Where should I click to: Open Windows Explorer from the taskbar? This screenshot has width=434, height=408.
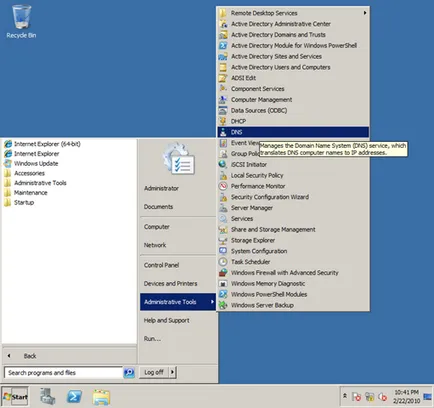tap(101, 397)
